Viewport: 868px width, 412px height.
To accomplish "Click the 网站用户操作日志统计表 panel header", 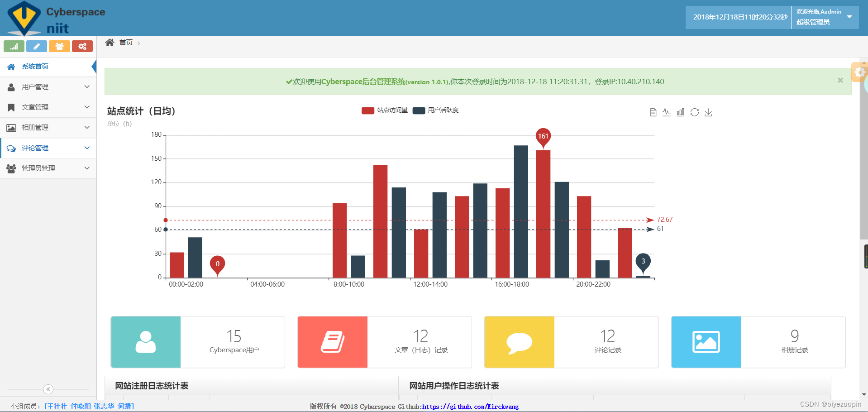I will click(615, 386).
